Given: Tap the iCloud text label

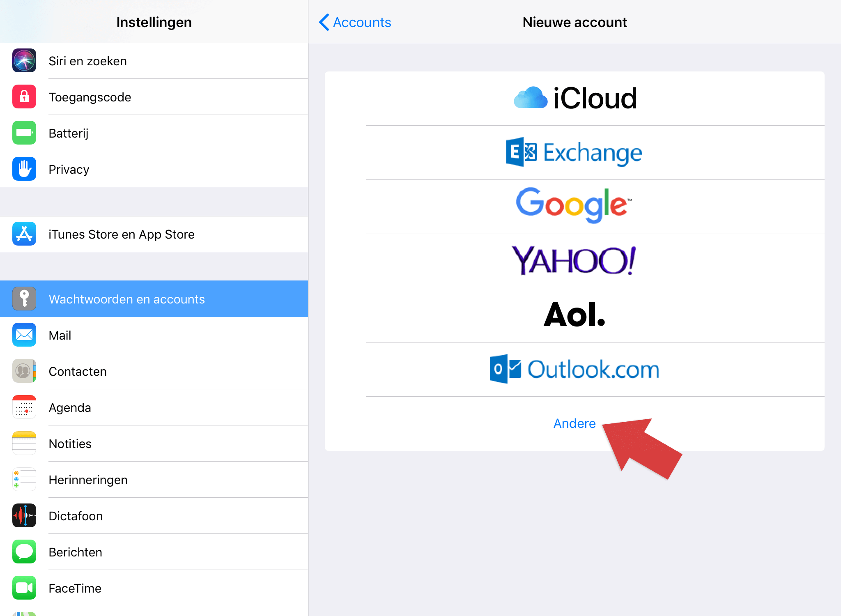Looking at the screenshot, I should pyautogui.click(x=595, y=98).
